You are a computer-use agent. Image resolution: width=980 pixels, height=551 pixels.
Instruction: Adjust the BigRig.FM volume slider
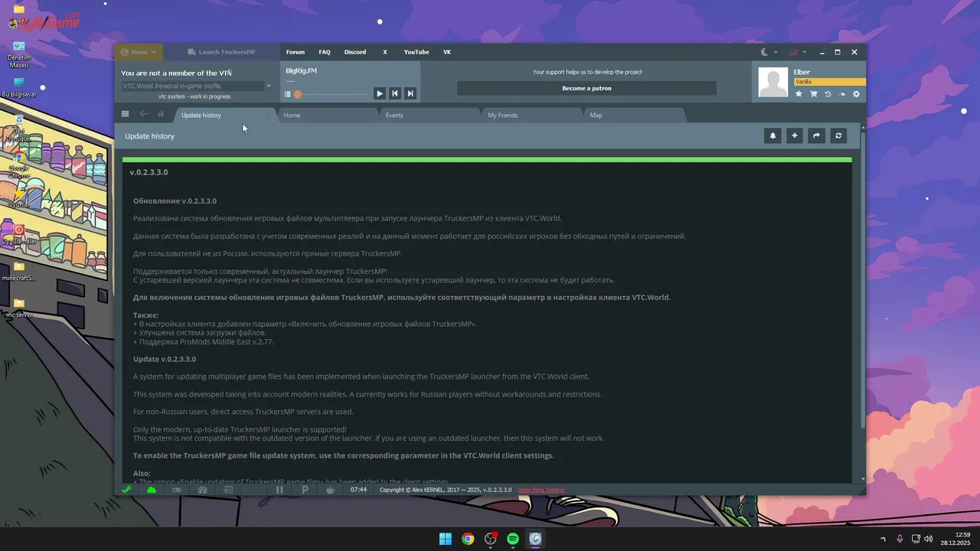point(331,94)
